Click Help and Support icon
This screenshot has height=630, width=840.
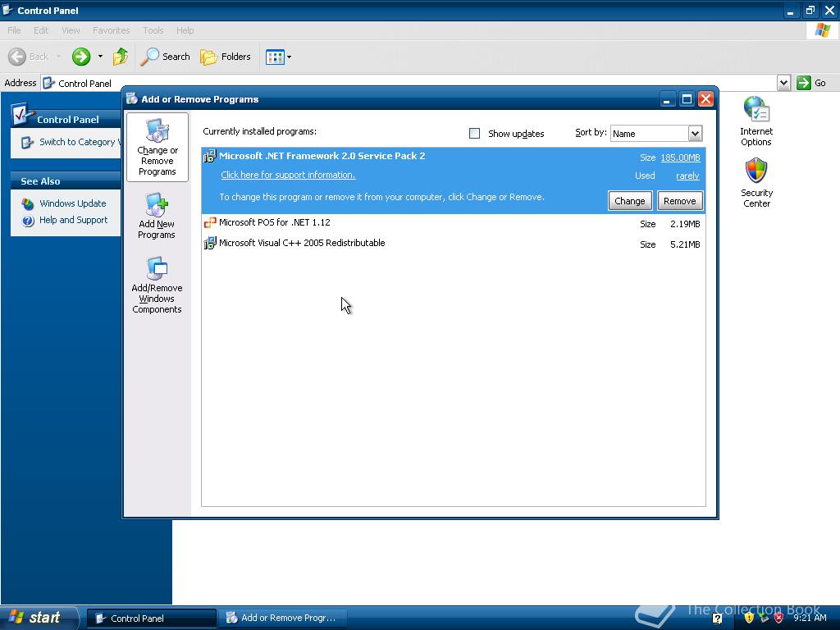click(29, 221)
